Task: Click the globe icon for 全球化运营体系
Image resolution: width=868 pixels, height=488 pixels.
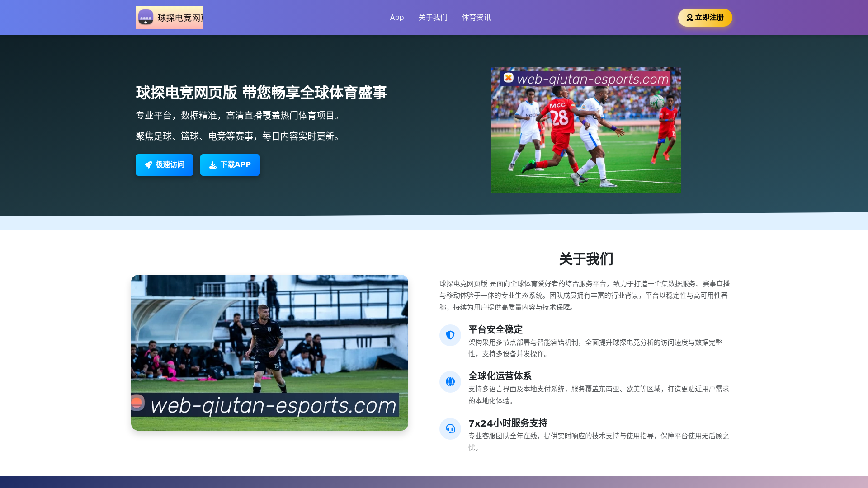Action: pyautogui.click(x=450, y=382)
